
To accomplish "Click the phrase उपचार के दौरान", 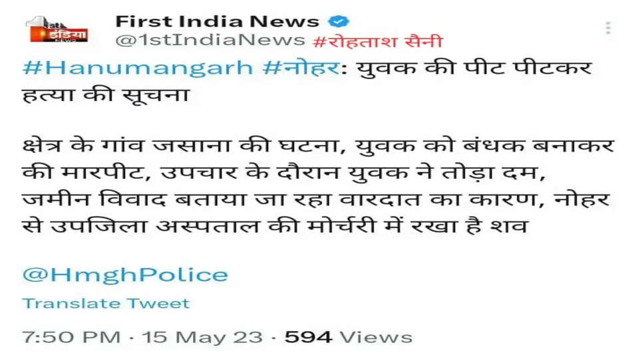I will [x=249, y=173].
